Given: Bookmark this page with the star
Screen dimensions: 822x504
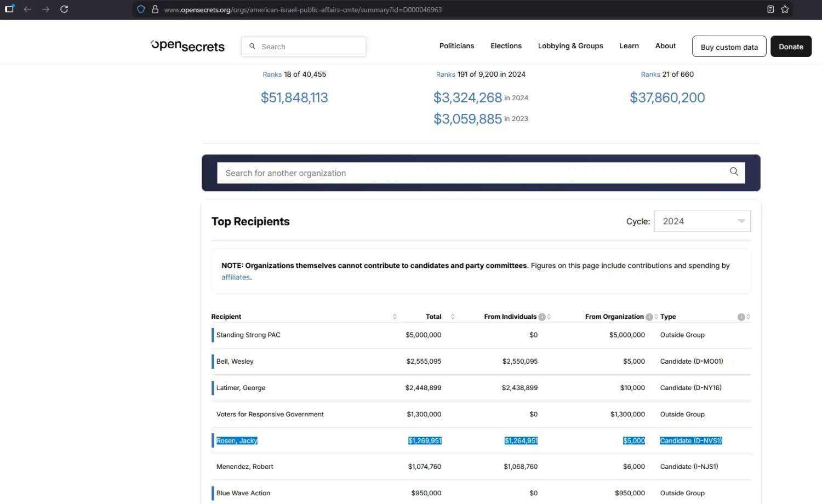Looking at the screenshot, I should tap(785, 9).
